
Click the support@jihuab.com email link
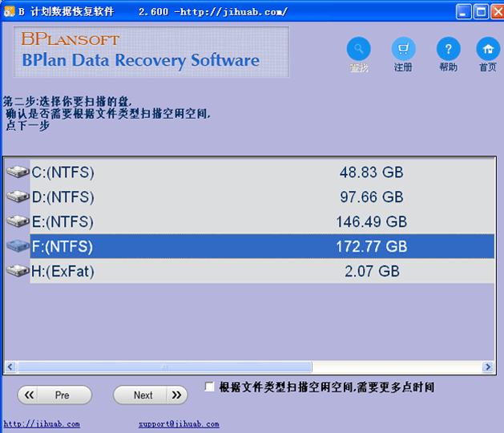pyautogui.click(x=178, y=424)
